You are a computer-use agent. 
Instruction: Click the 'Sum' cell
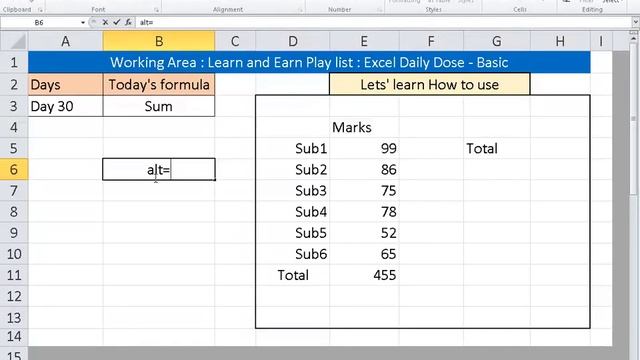point(159,106)
